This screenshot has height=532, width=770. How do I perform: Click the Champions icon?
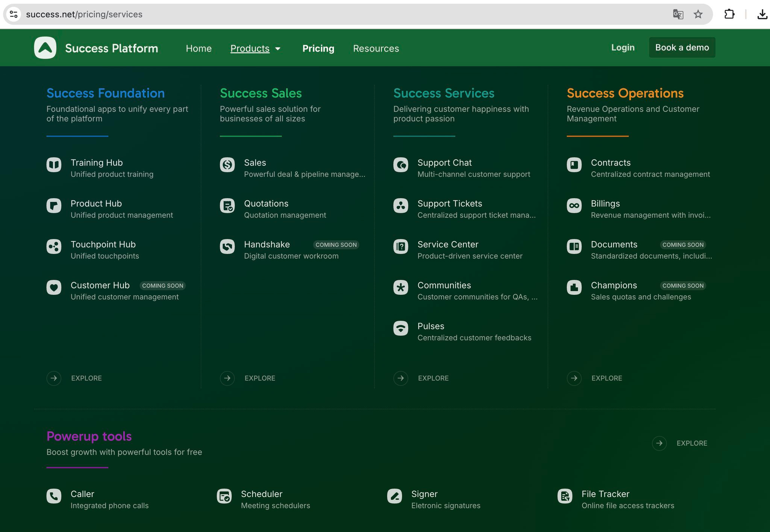click(574, 288)
